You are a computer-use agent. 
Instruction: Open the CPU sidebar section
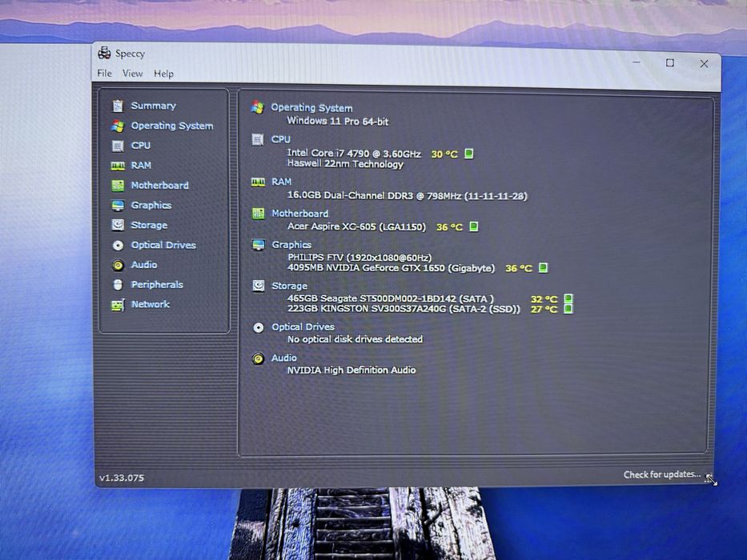[141, 146]
